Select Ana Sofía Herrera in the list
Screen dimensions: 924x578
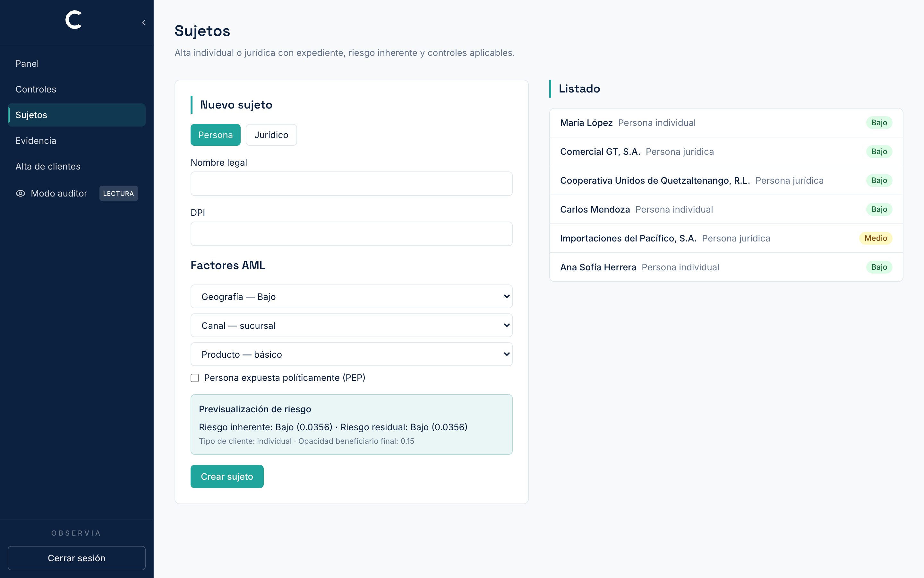pos(726,267)
